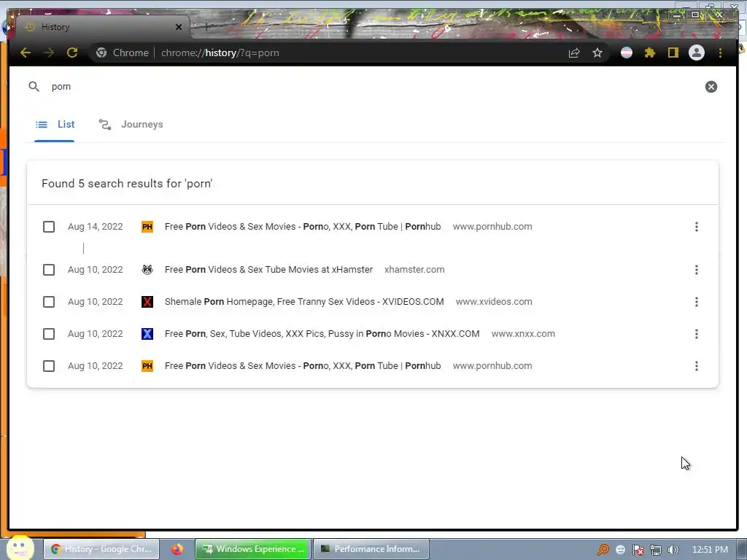Tick the checkbox for the www.xvideos.com entry
Viewport: 747px width, 560px height.
tap(49, 302)
